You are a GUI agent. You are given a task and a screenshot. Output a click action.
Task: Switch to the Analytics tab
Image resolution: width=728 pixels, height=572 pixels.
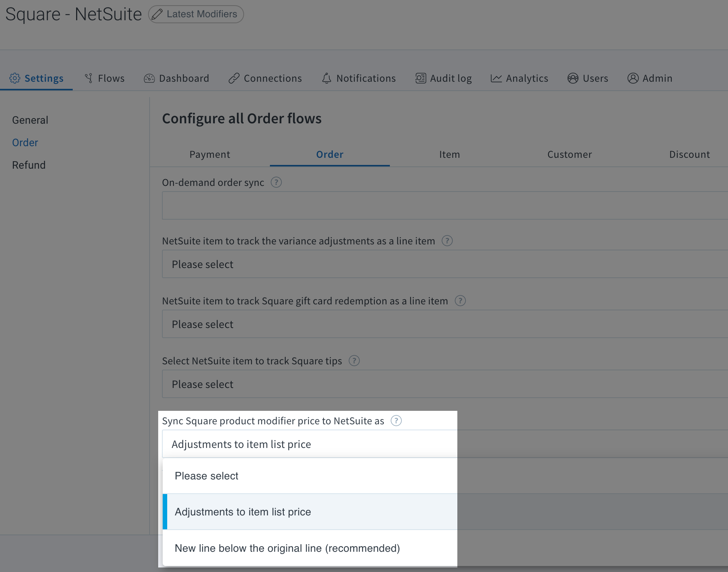(520, 78)
